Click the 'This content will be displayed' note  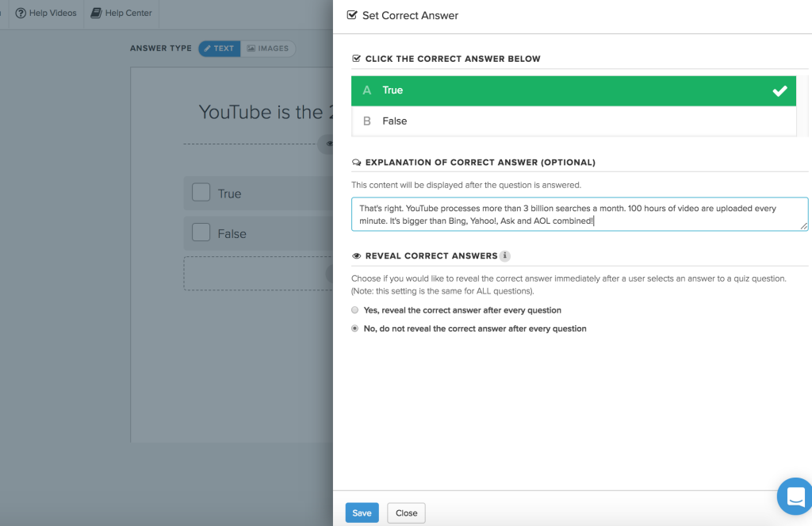pos(466,185)
